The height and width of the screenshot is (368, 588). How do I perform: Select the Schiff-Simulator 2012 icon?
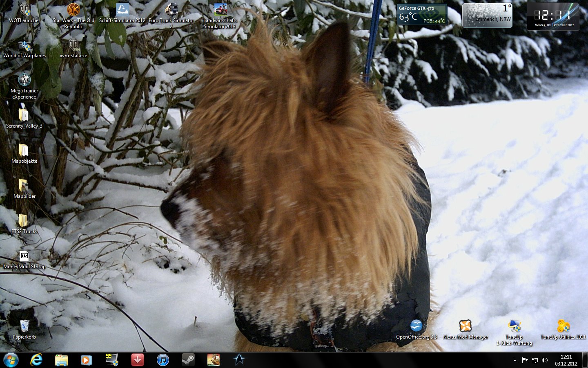(x=122, y=10)
